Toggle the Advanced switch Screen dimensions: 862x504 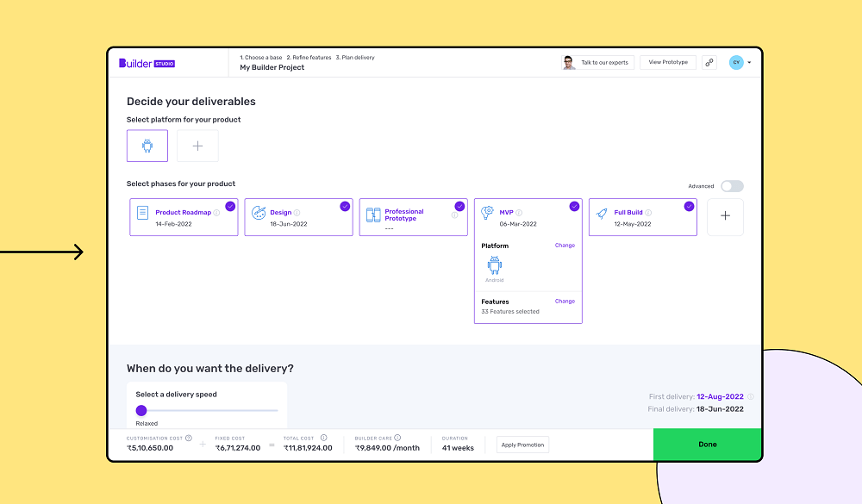pyautogui.click(x=732, y=186)
